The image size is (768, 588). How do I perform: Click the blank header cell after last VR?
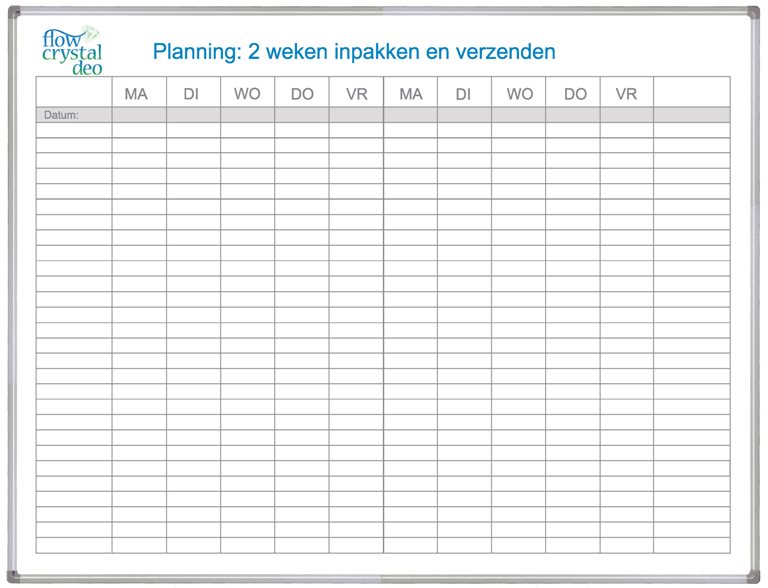tap(692, 92)
